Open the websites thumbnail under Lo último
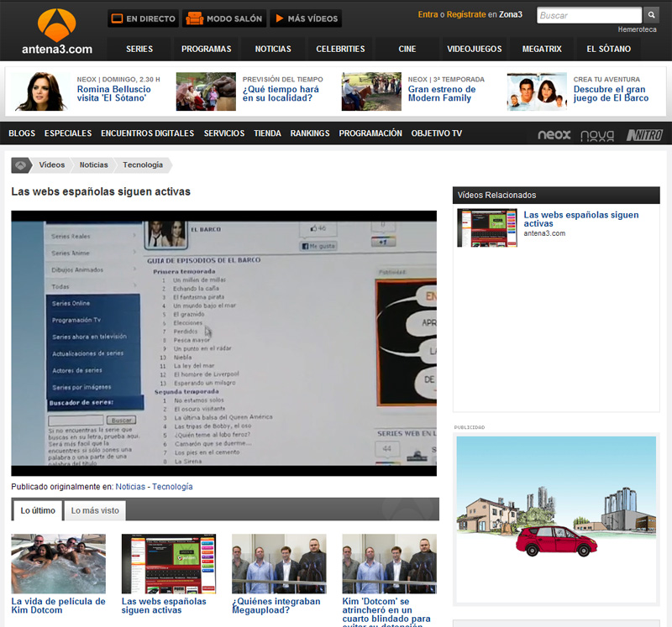This screenshot has height=627, width=672. point(169,563)
